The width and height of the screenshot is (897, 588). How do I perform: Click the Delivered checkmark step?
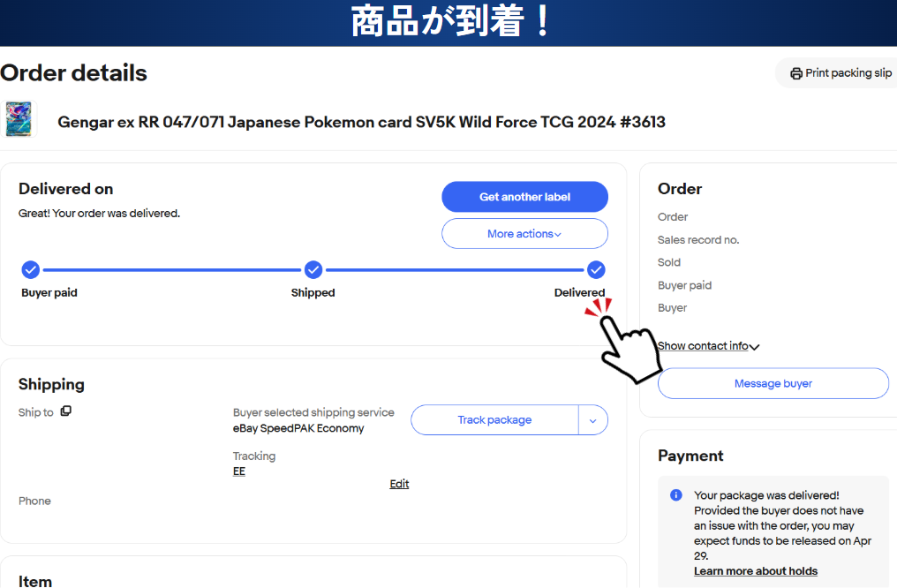click(596, 269)
